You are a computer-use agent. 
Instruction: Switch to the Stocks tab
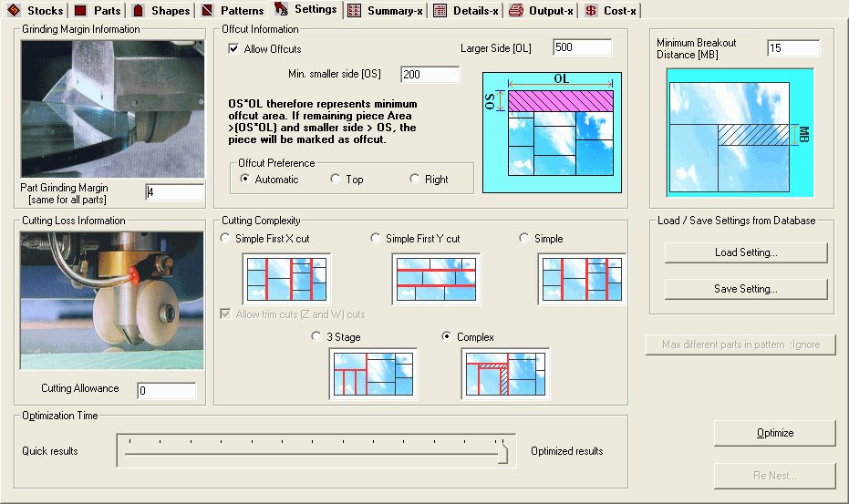tap(36, 11)
